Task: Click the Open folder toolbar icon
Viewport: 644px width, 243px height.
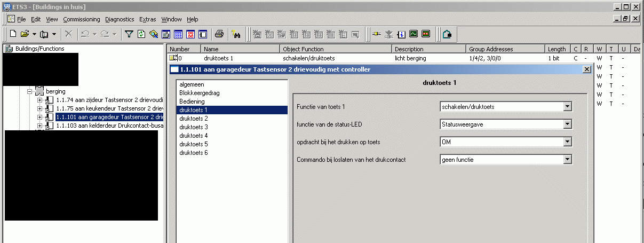Action: click(25, 34)
